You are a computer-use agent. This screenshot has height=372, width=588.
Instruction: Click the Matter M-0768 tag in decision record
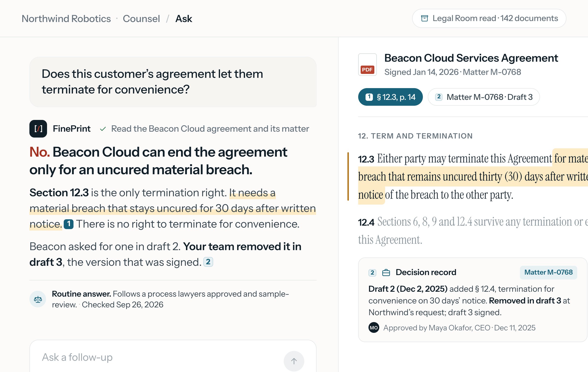click(x=548, y=272)
